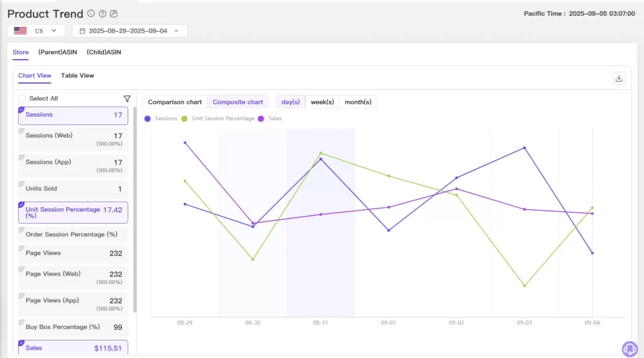Open the Chart View tab
The image size is (644, 358).
(35, 75)
